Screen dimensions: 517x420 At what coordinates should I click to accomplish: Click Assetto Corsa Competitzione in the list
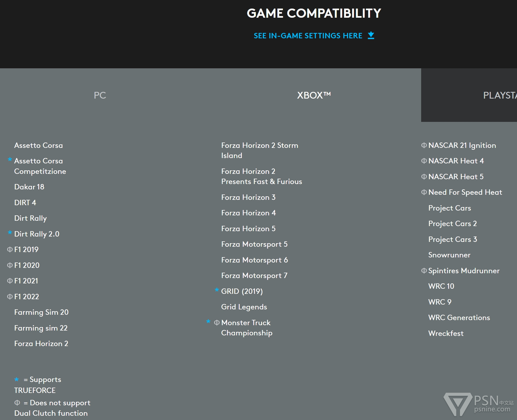(x=40, y=166)
